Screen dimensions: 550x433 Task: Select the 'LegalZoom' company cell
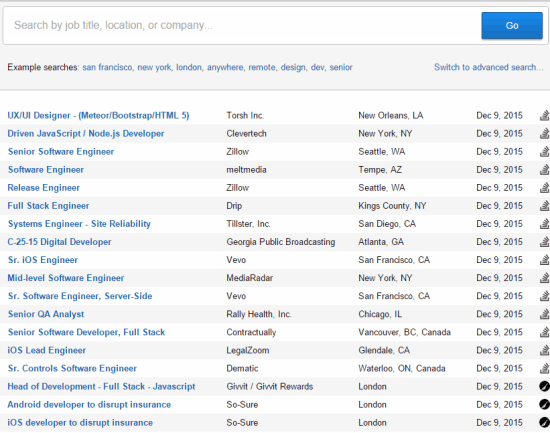coord(248,351)
